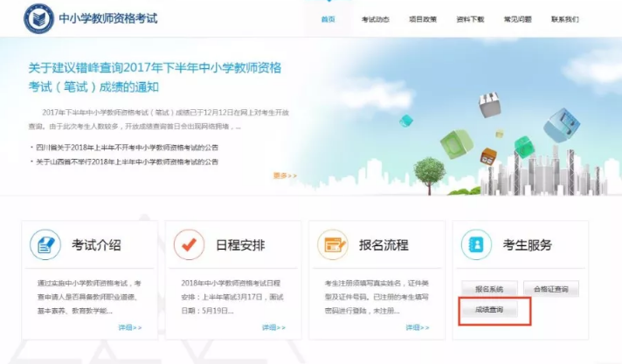Click the 报名流程 card heading
This screenshot has width=622, height=364.
coord(384,245)
